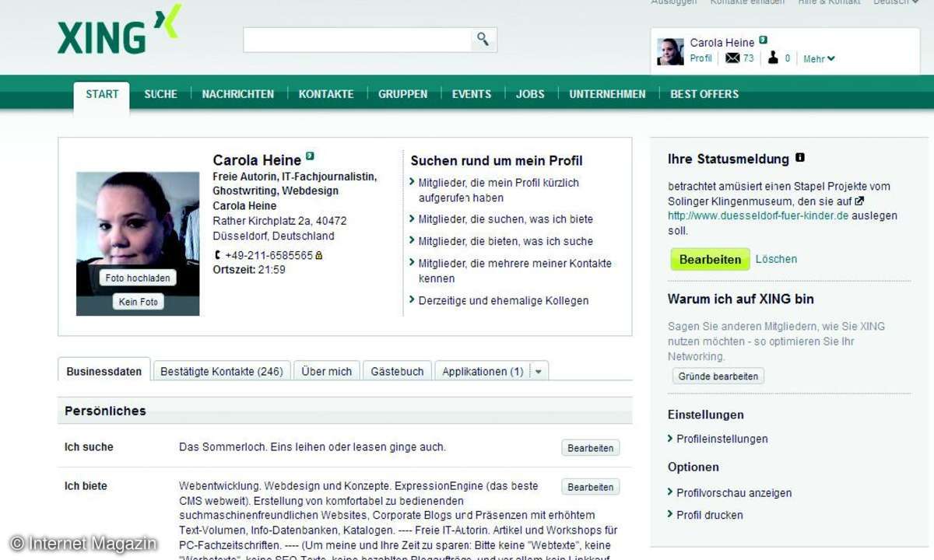This screenshot has height=560, width=934.
Task: Switch to Gästebuch tab
Action: [x=397, y=372]
